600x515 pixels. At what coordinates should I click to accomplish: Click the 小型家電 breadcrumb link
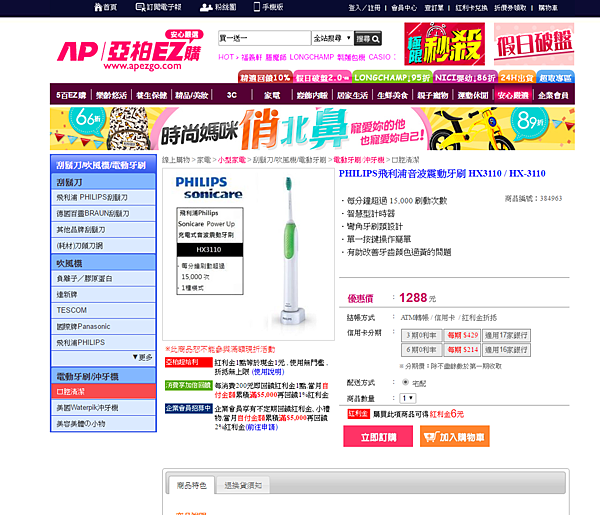tap(232, 160)
